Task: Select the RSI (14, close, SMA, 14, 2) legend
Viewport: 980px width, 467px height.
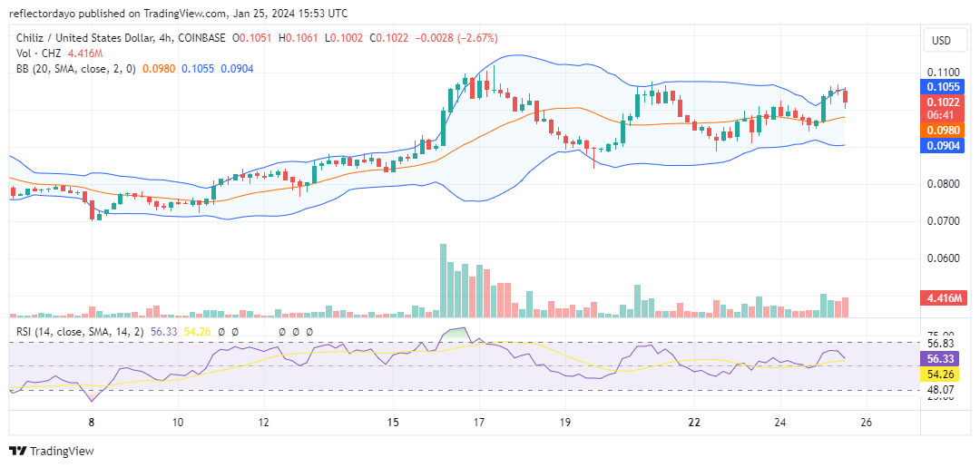Action: 80,333
